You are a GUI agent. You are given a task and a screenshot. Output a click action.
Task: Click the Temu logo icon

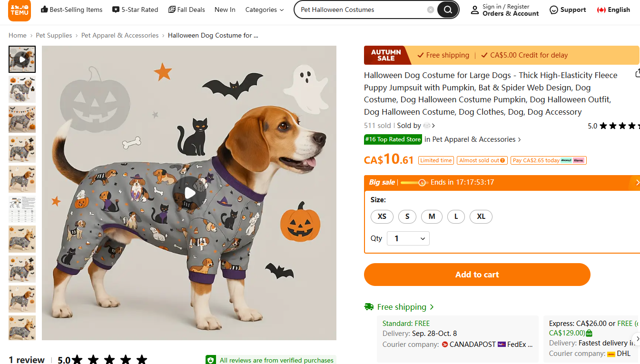[x=20, y=10]
